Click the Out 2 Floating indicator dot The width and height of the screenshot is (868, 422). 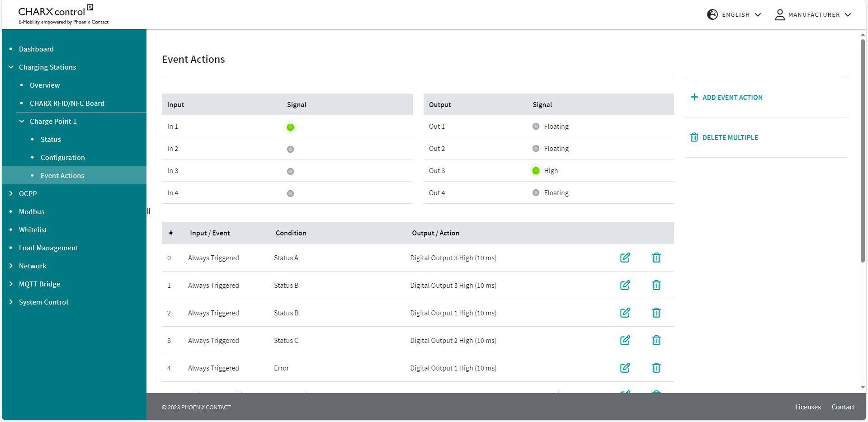tap(536, 149)
